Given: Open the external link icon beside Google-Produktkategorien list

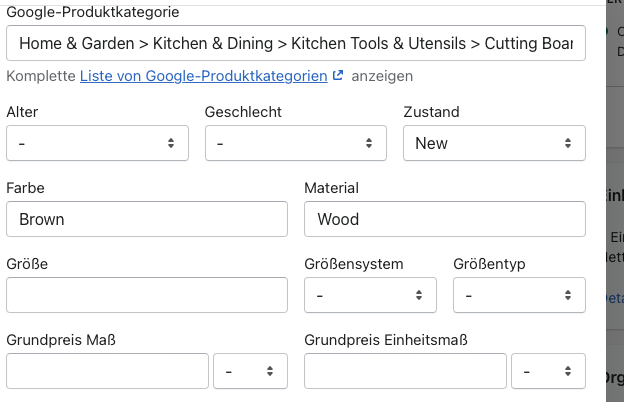Looking at the screenshot, I should tap(338, 76).
